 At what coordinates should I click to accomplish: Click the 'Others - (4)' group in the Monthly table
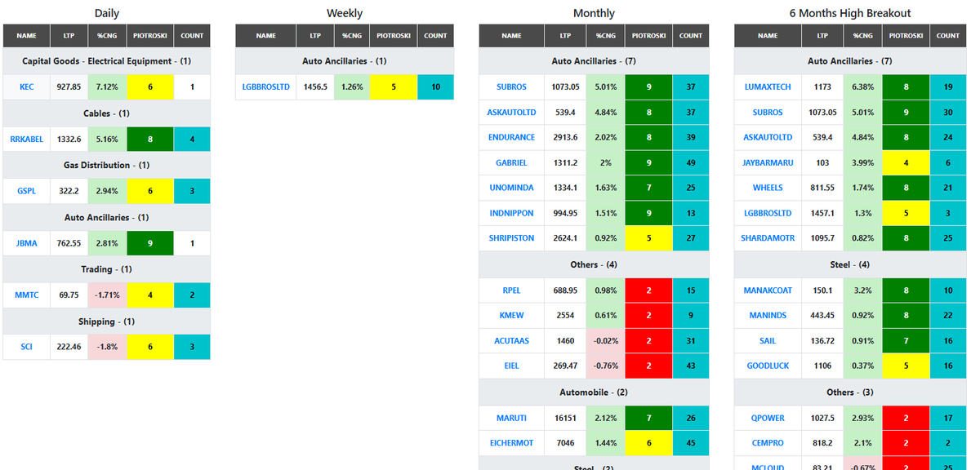[x=594, y=264]
